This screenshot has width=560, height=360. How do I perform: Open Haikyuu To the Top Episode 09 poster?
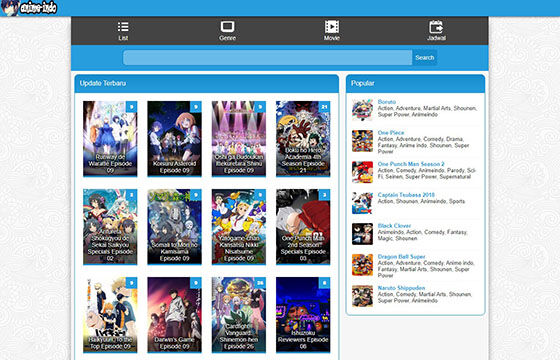110,315
